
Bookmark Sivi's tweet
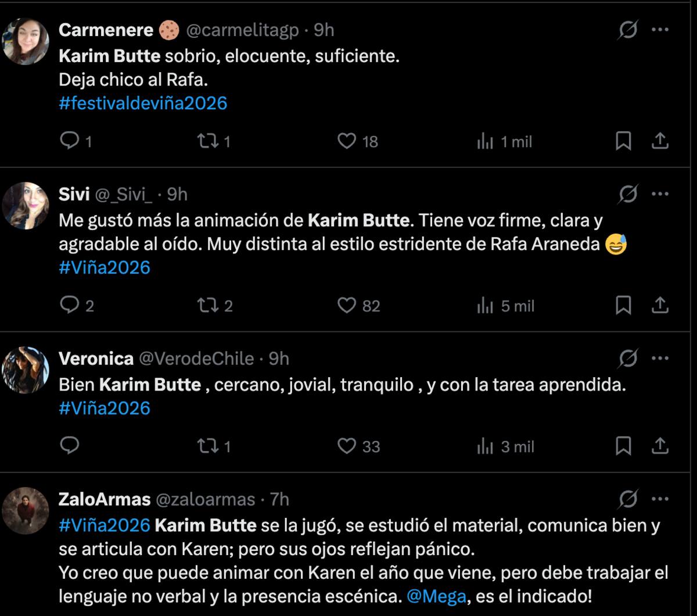[x=624, y=306]
